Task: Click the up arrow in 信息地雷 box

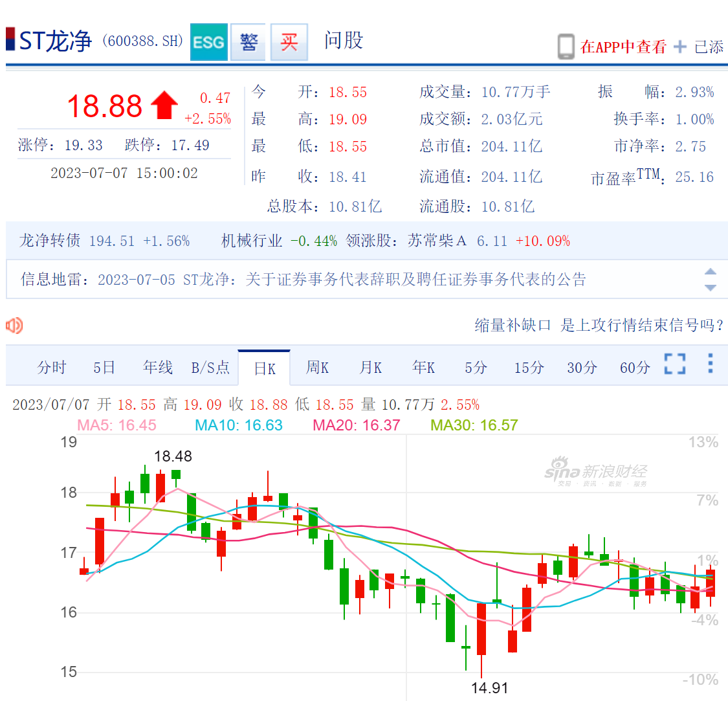Action: pyautogui.click(x=711, y=272)
